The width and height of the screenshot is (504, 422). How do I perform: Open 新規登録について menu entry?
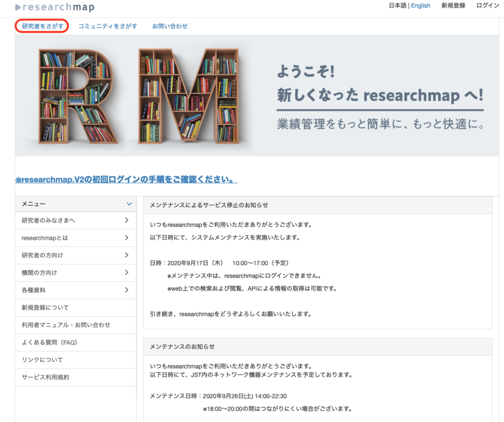[x=75, y=307]
